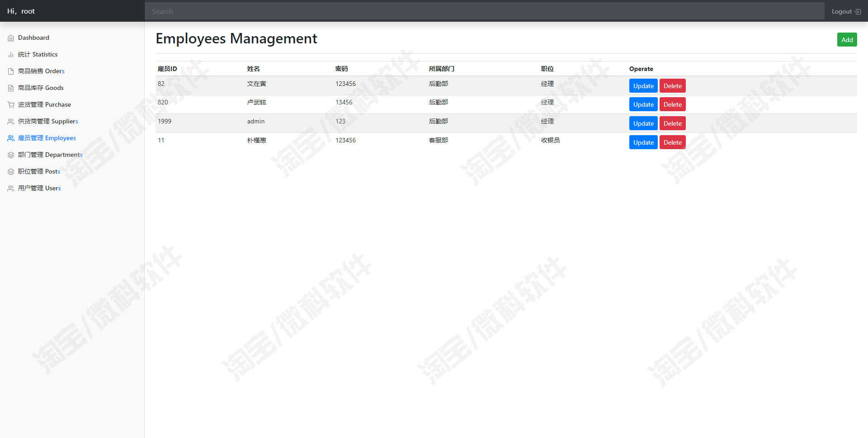Click employee ID 1999 cell
Screen dimensions: 868x438
[x=165, y=122]
